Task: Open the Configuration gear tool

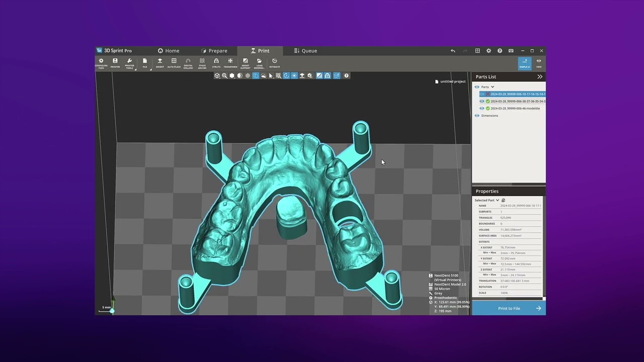Action: [101, 63]
